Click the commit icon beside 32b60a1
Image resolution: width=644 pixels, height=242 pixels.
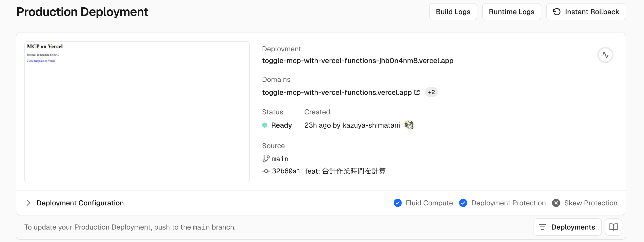[x=266, y=171]
